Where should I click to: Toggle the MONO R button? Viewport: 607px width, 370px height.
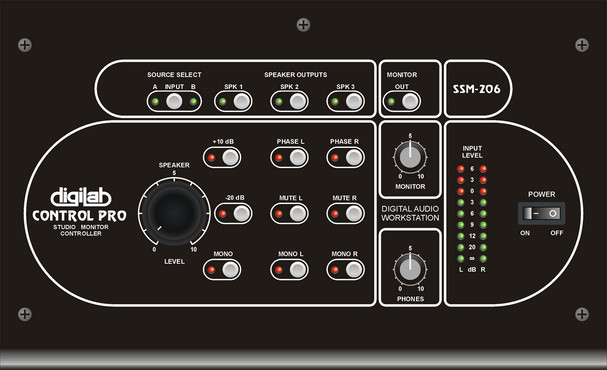[x=354, y=270]
